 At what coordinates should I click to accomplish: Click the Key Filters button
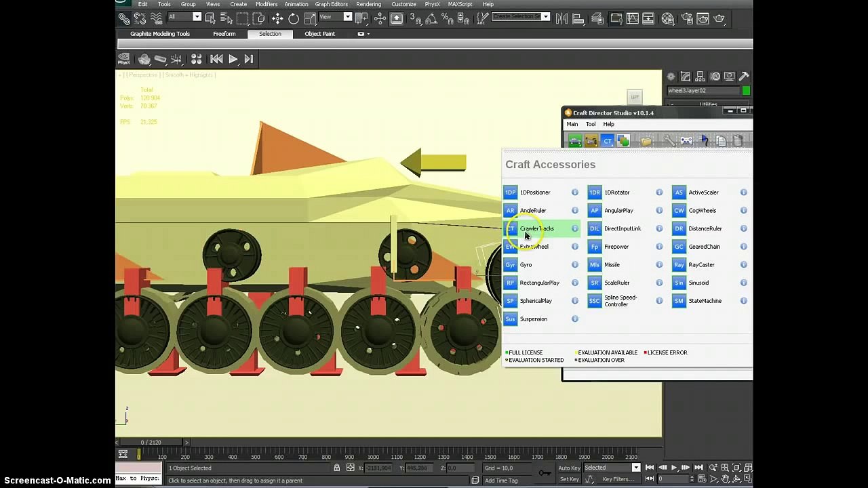pos(618,479)
